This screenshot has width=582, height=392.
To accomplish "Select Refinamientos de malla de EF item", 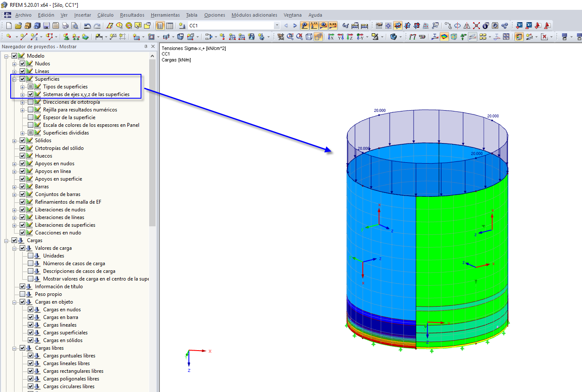I will pyautogui.click(x=68, y=202).
